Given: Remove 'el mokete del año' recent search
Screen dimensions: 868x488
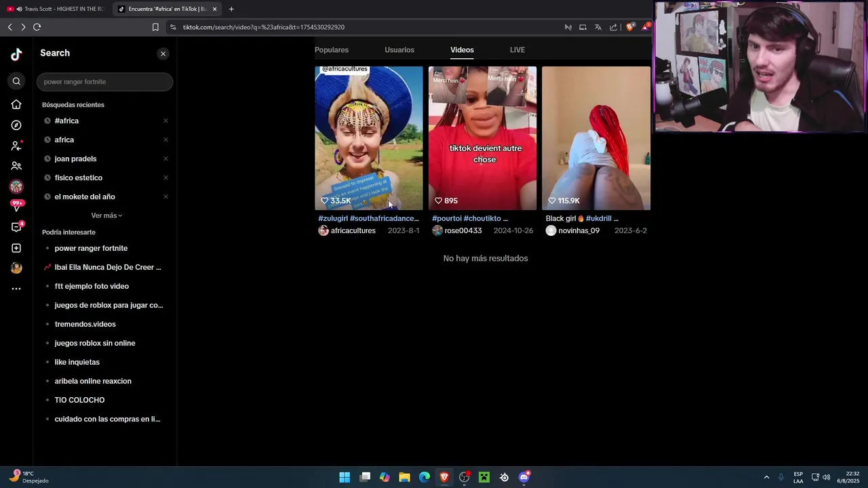Looking at the screenshot, I should [165, 197].
